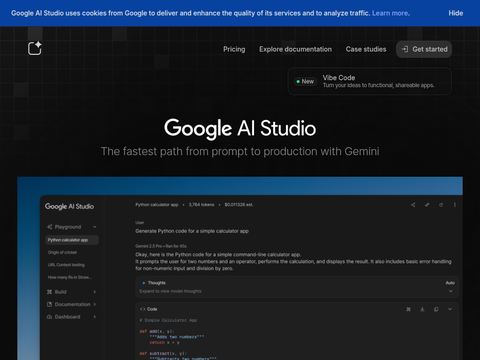Open the How many Rs in Straw... chat
Screen dimensions: 480x360
click(x=70, y=277)
